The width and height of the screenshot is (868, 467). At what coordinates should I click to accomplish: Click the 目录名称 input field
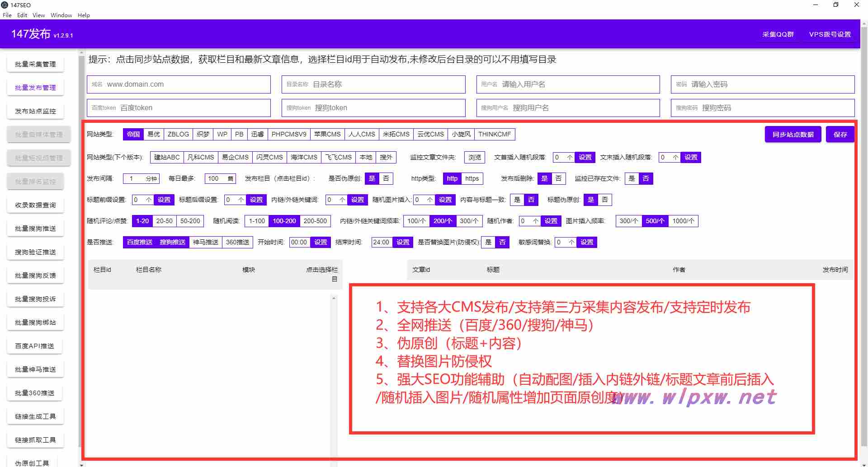[373, 84]
